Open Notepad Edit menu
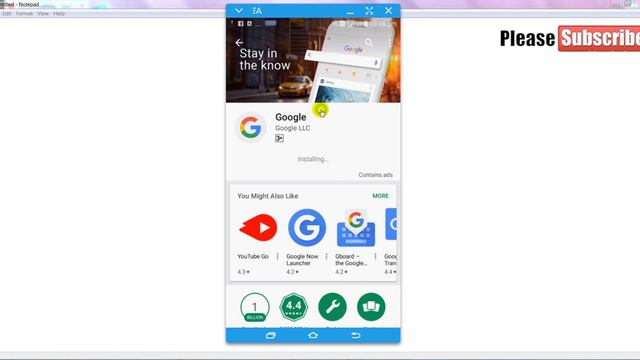 coord(7,13)
